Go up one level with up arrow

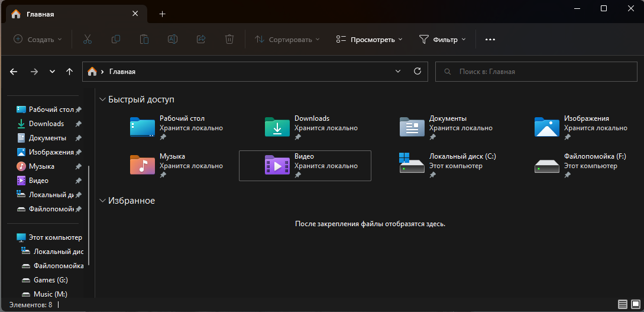pyautogui.click(x=69, y=72)
